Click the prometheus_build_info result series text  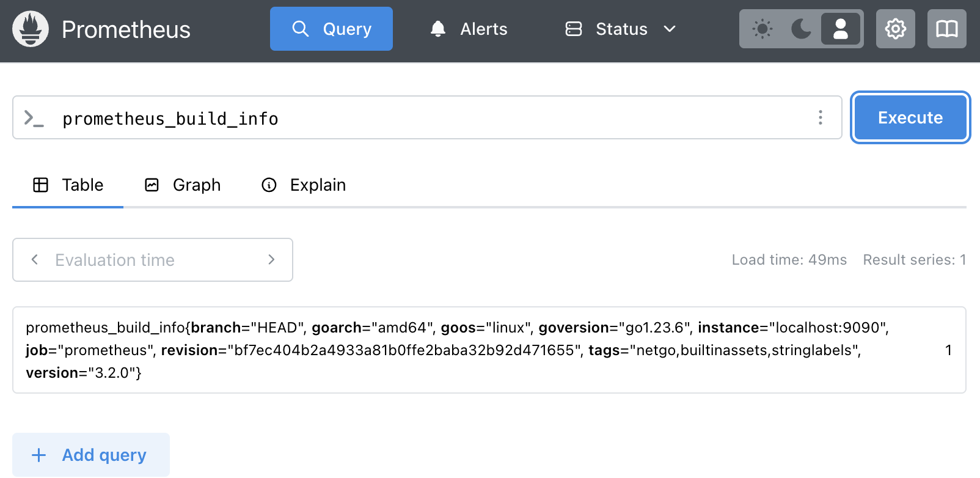[x=458, y=350]
